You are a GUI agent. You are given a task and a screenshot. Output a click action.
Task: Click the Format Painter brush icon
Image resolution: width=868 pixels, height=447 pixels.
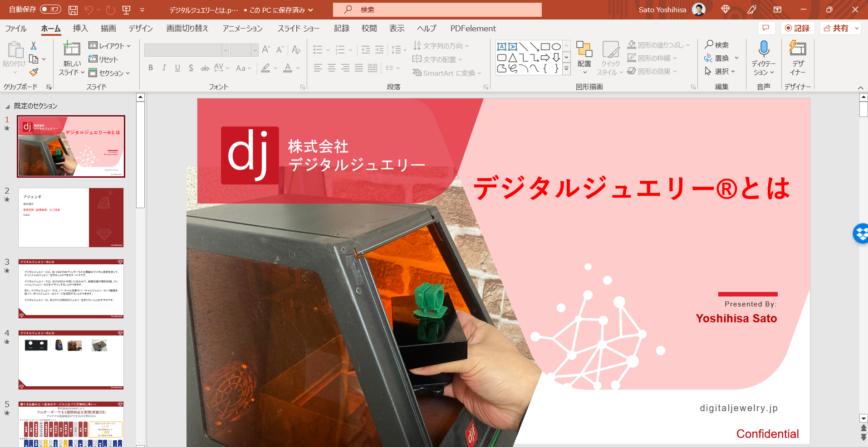[x=34, y=72]
